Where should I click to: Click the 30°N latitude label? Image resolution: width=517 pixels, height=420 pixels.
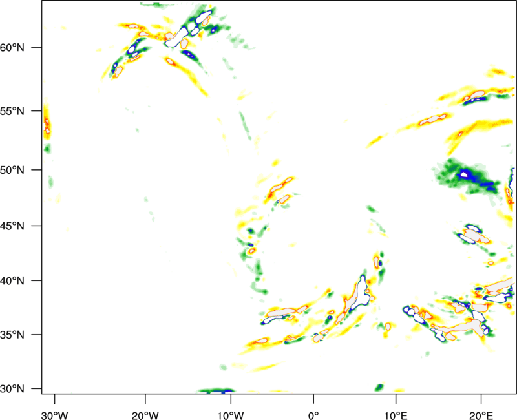click(x=12, y=389)
